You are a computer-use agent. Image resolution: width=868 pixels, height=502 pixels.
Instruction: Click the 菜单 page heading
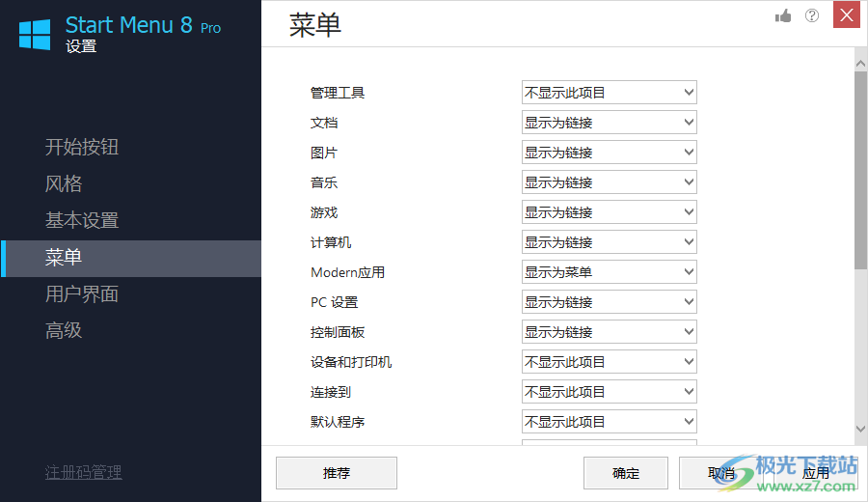pos(315,25)
